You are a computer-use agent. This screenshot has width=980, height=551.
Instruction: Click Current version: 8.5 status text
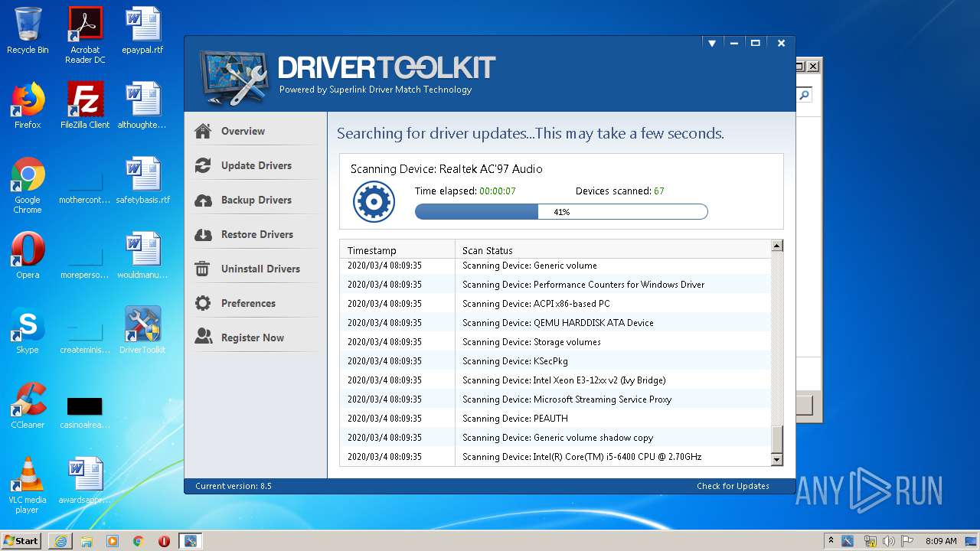[x=234, y=486]
